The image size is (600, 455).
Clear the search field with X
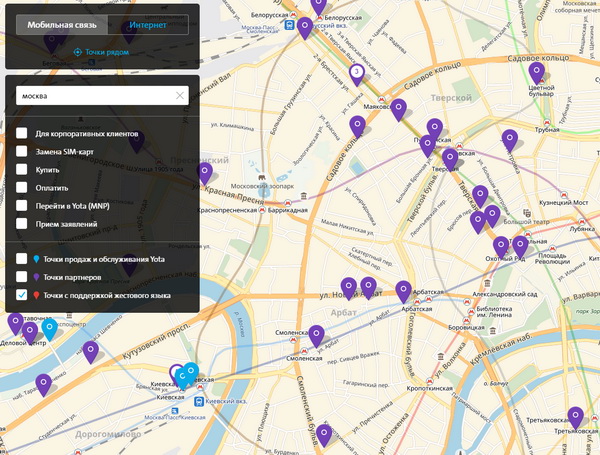click(x=180, y=96)
